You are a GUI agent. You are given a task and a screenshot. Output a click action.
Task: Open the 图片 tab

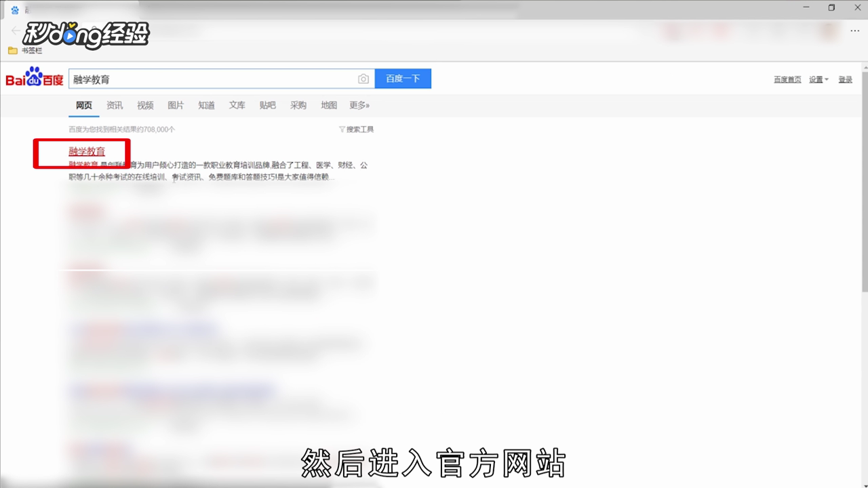pyautogui.click(x=176, y=105)
